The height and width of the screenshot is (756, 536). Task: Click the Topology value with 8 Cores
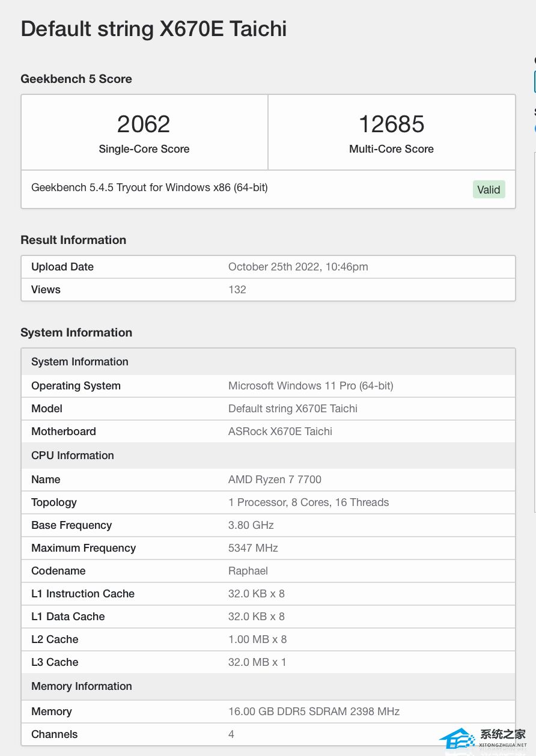pos(308,502)
